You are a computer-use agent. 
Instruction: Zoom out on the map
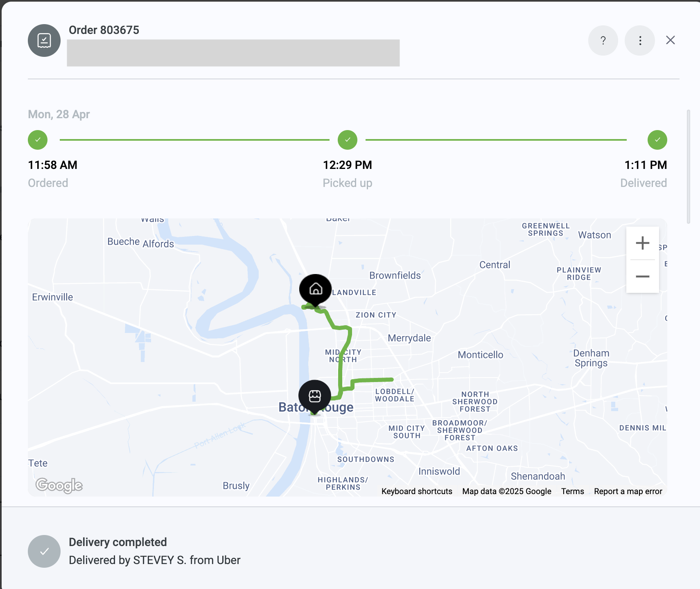point(642,277)
